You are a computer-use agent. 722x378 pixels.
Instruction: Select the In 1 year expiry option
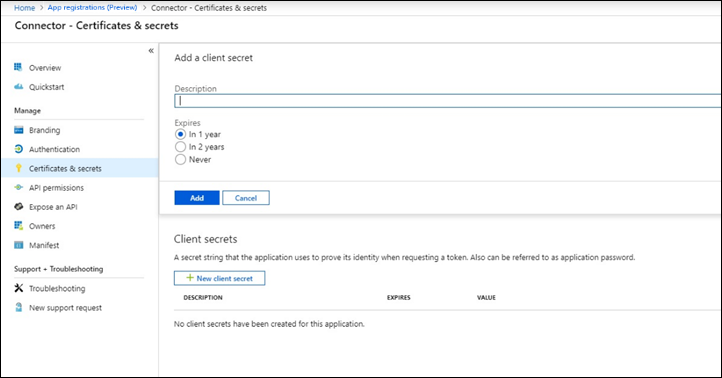[180, 134]
